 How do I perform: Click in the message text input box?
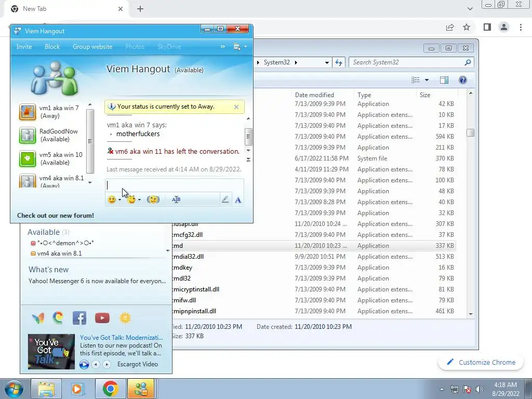tap(175, 185)
